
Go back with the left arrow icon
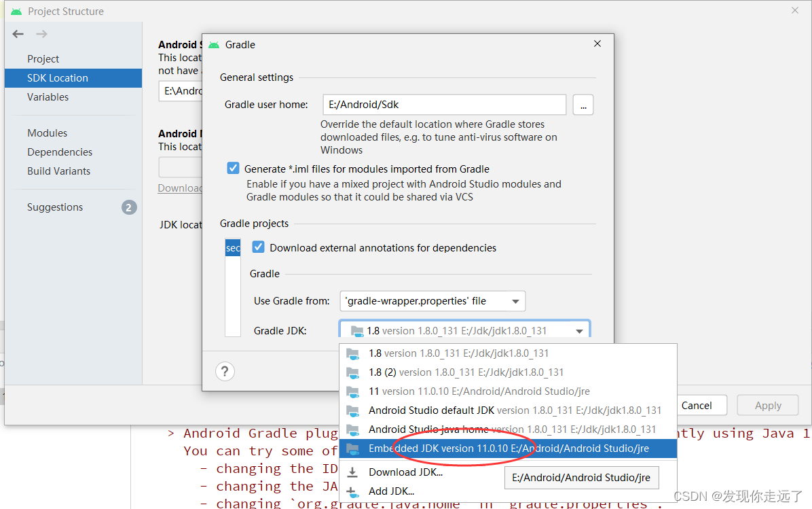(18, 34)
